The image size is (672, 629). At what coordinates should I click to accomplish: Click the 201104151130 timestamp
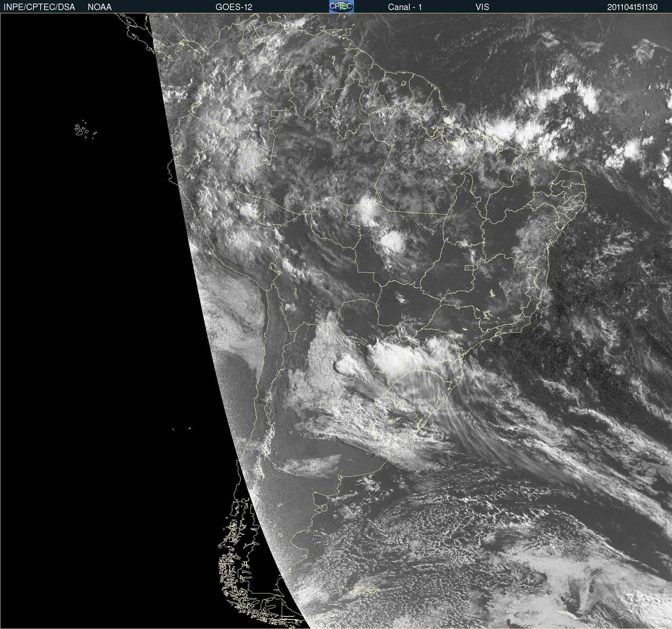[x=632, y=7]
